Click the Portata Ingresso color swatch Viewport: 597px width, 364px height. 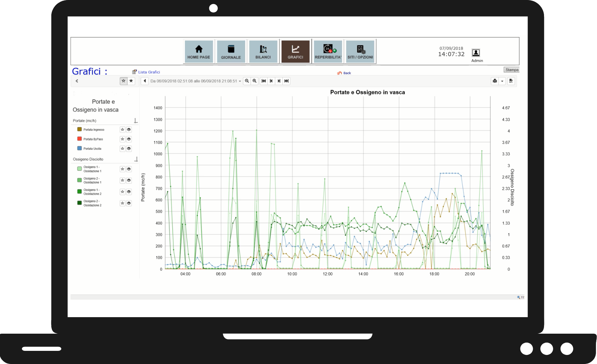point(80,129)
